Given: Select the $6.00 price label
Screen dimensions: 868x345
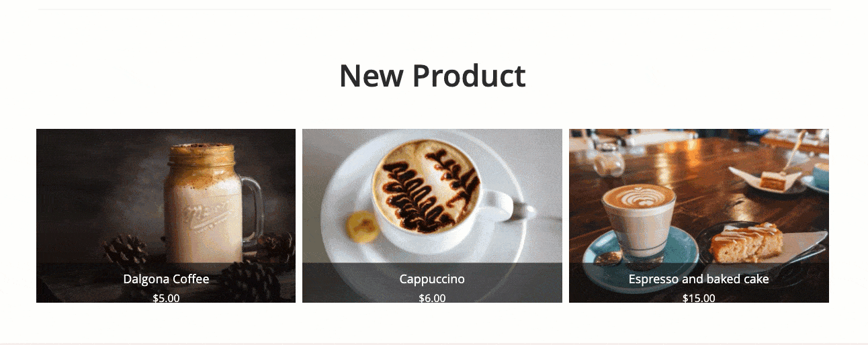Looking at the screenshot, I should pos(432,298).
